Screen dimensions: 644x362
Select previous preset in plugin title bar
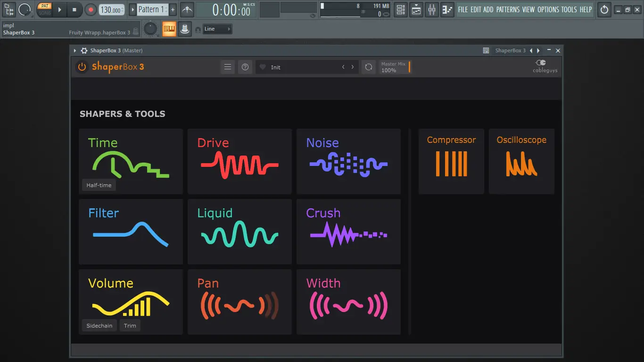(531, 50)
